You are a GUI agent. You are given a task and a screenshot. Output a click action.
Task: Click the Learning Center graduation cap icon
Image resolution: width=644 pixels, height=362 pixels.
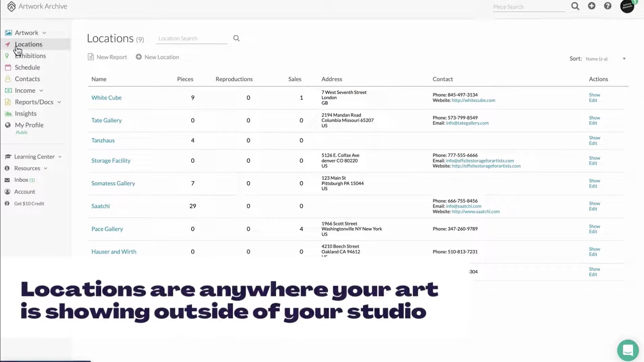coord(8,157)
